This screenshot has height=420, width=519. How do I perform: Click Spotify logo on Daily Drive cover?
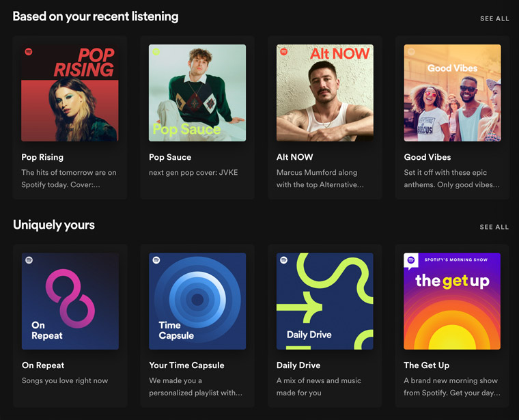[283, 260]
